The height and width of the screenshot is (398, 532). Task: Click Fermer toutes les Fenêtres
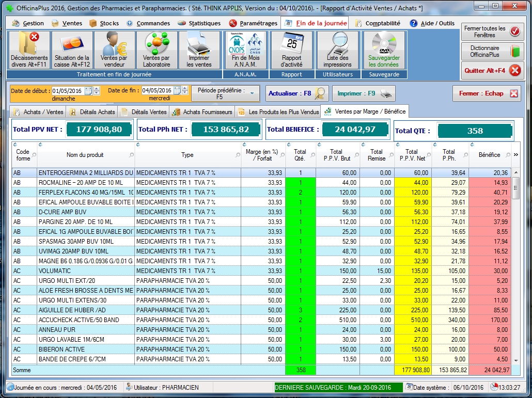[492, 31]
